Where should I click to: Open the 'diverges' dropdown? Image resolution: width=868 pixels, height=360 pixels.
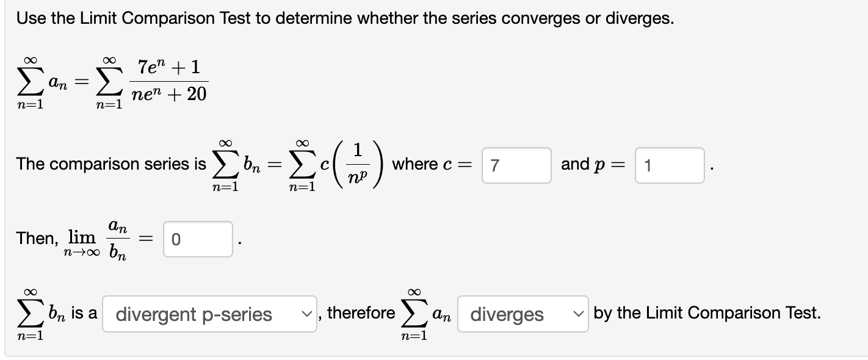coord(522,315)
